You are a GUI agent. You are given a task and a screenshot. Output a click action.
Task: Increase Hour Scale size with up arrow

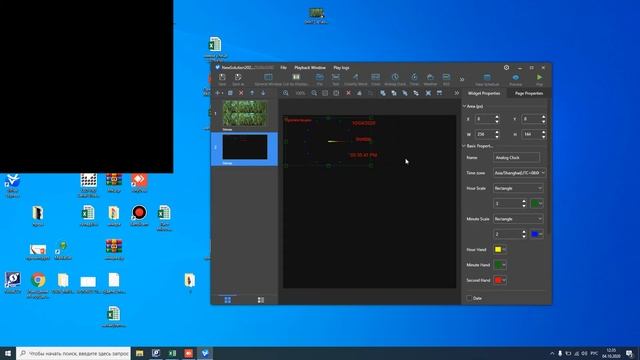pyautogui.click(x=524, y=201)
